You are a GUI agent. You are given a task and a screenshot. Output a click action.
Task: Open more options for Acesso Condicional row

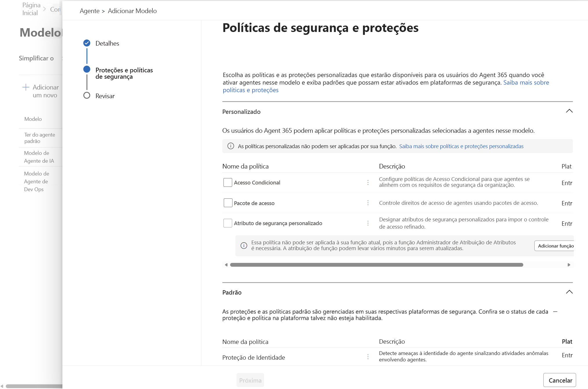(x=368, y=182)
